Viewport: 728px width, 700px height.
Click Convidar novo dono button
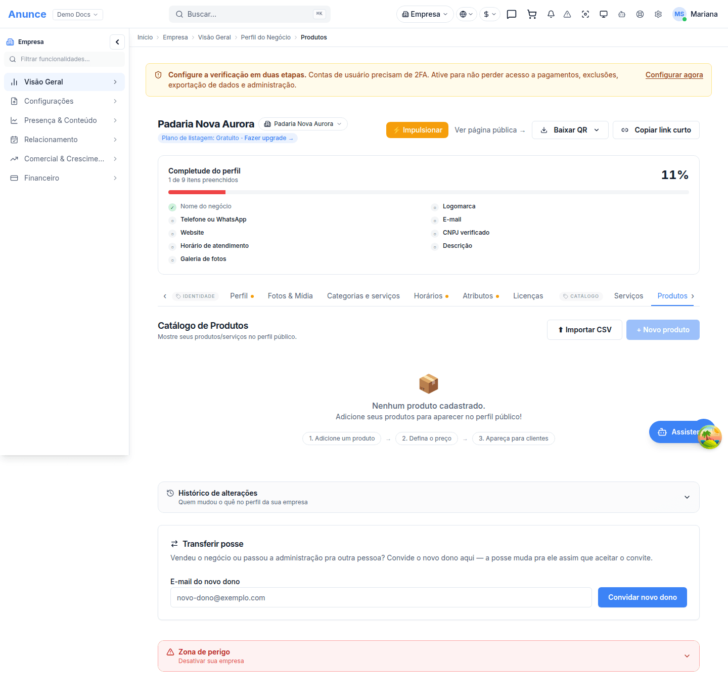coord(642,597)
